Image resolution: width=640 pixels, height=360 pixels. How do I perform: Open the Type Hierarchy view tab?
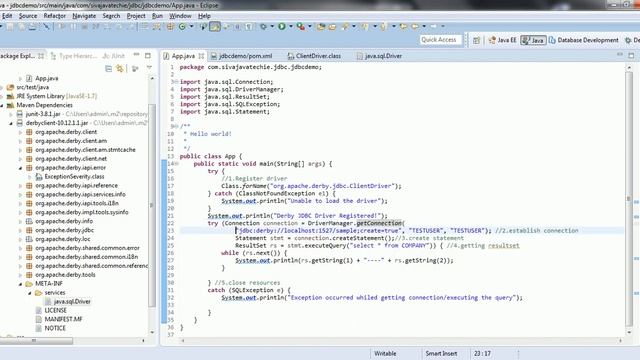click(x=74, y=56)
